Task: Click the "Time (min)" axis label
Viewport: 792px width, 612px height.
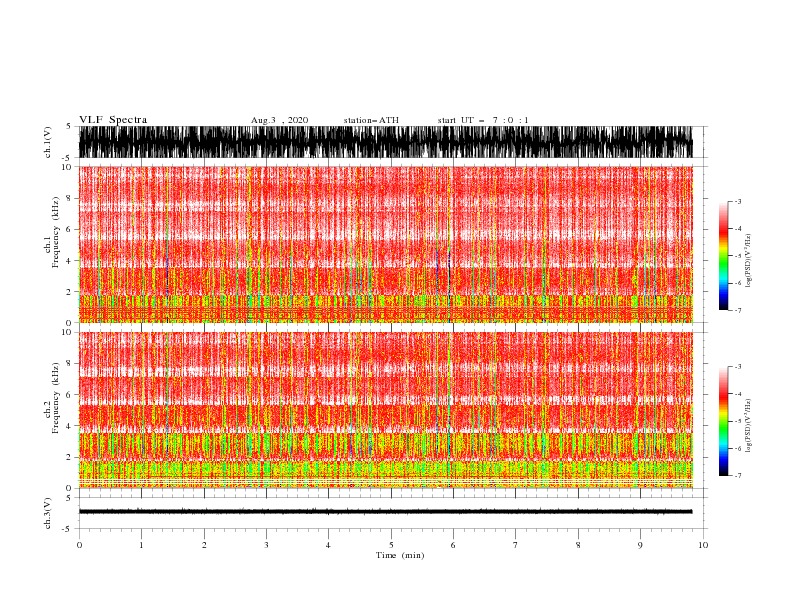Action: [400, 555]
